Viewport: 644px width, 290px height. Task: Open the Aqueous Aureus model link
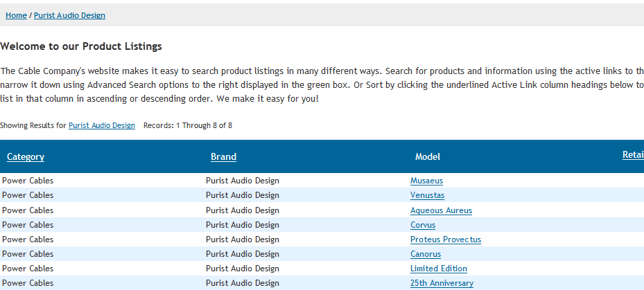pos(441,210)
